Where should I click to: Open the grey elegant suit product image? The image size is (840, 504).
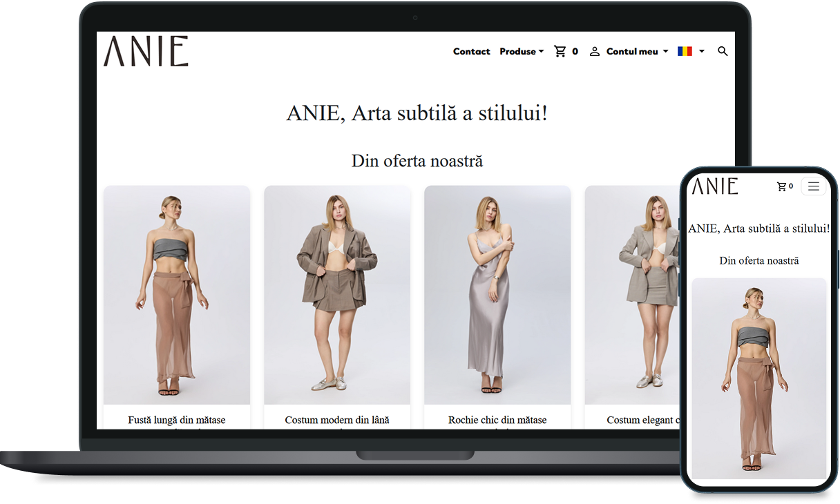coord(632,295)
